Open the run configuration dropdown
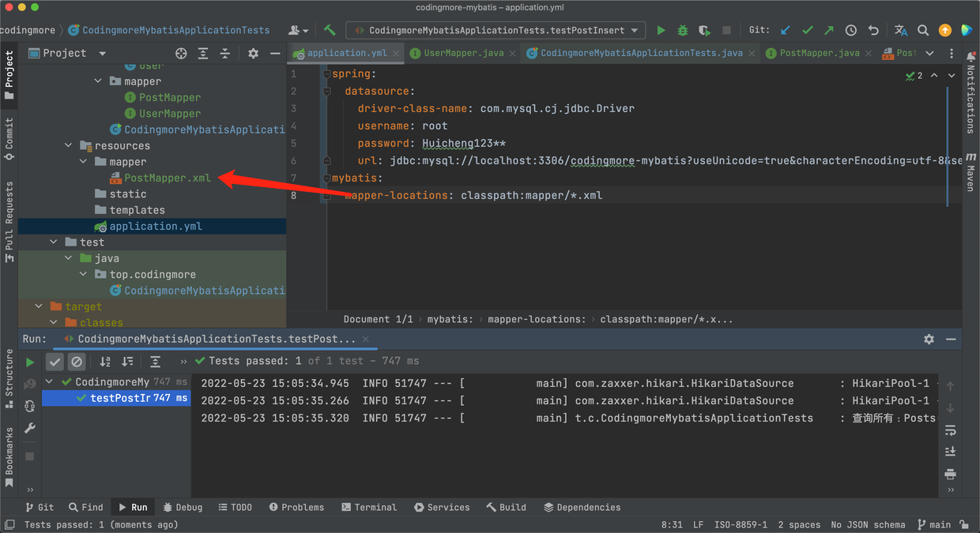Screen dimensions: 980x533 click(x=496, y=30)
